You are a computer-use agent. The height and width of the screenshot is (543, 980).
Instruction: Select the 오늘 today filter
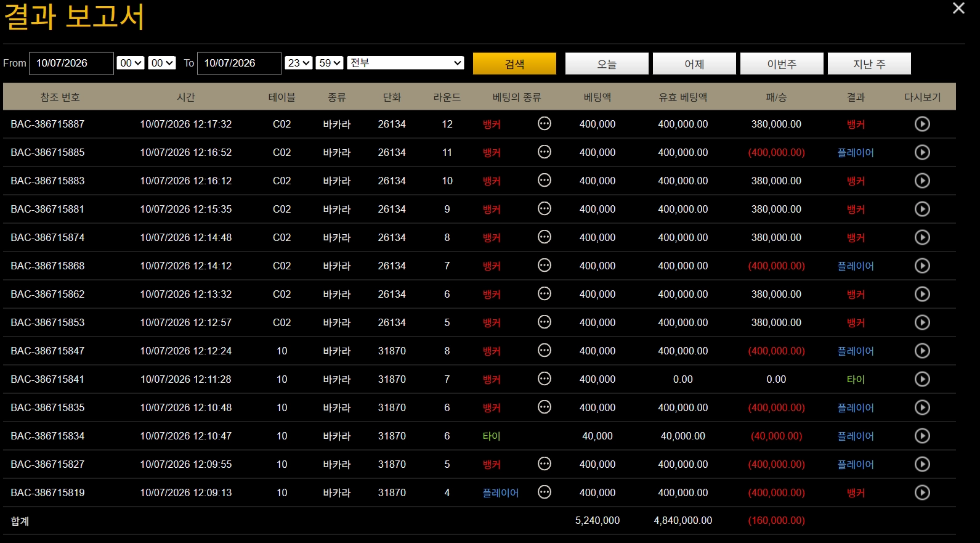point(607,63)
